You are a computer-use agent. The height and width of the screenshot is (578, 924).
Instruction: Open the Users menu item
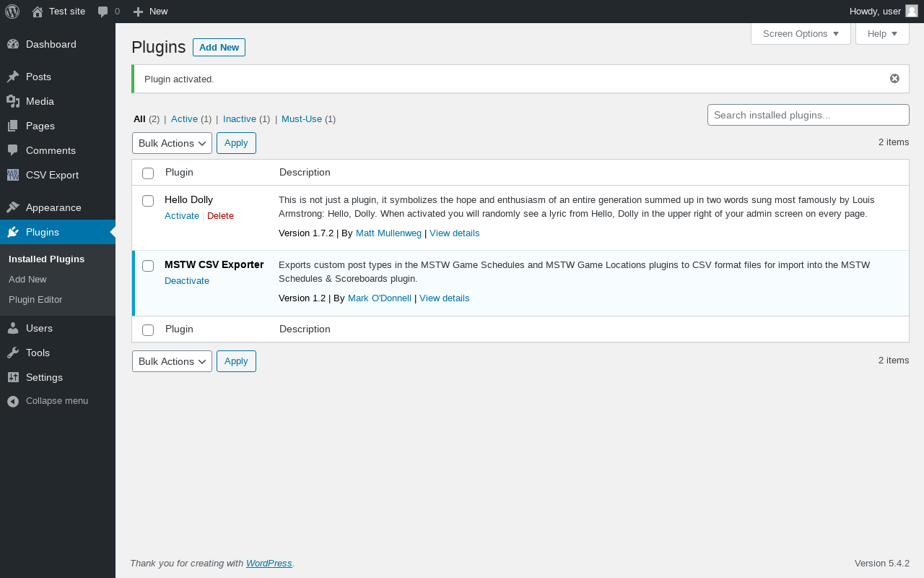pyautogui.click(x=58, y=328)
